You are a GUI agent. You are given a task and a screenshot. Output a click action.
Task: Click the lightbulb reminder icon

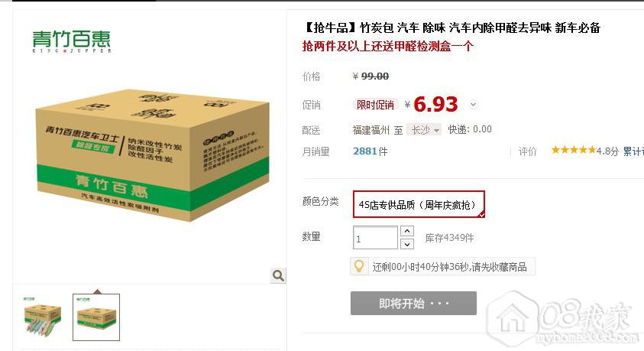click(359, 266)
